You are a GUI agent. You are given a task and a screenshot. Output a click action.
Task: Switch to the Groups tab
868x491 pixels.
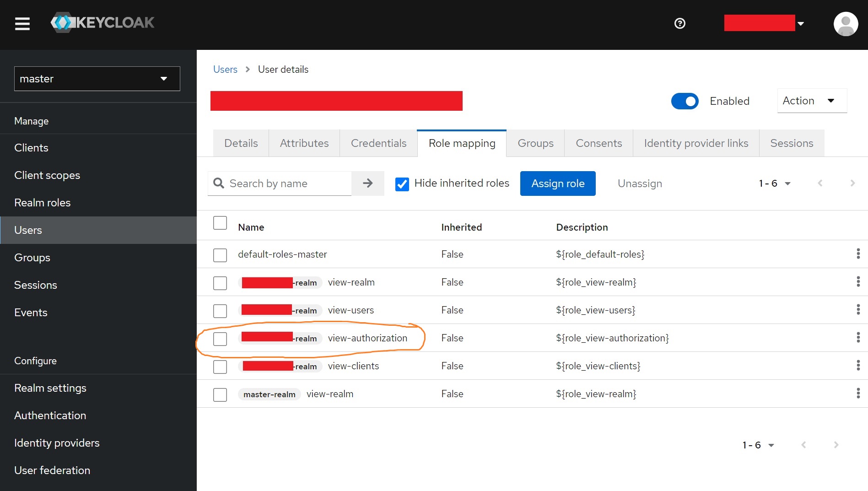[x=535, y=143]
